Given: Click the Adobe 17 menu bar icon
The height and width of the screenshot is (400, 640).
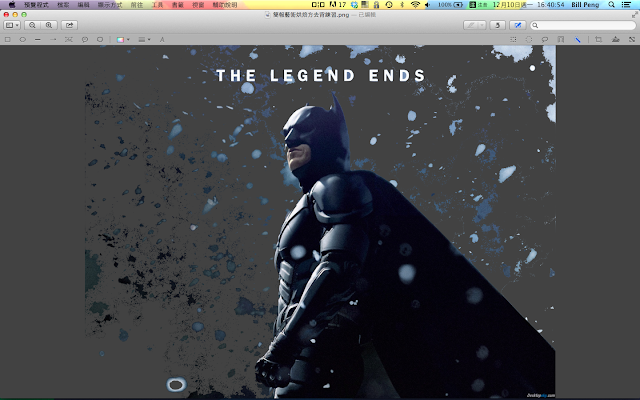Looking at the screenshot, I should pos(338,5).
